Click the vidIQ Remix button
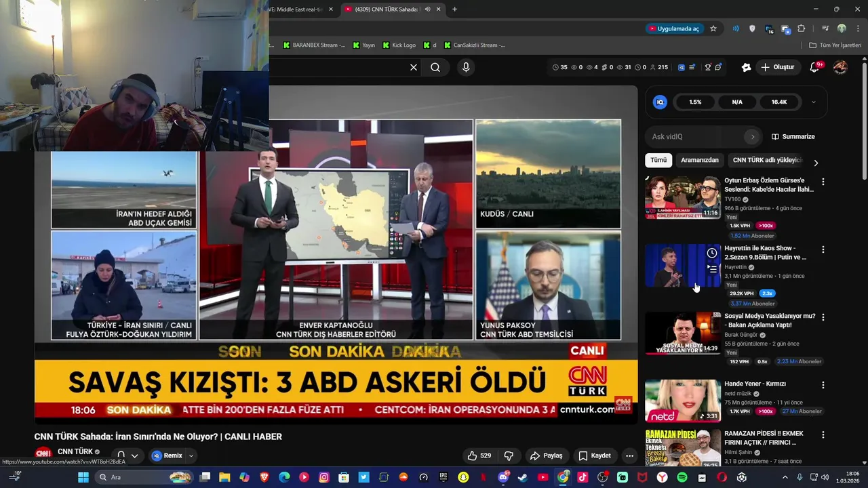Screen dimensions: 868x488 167,455
